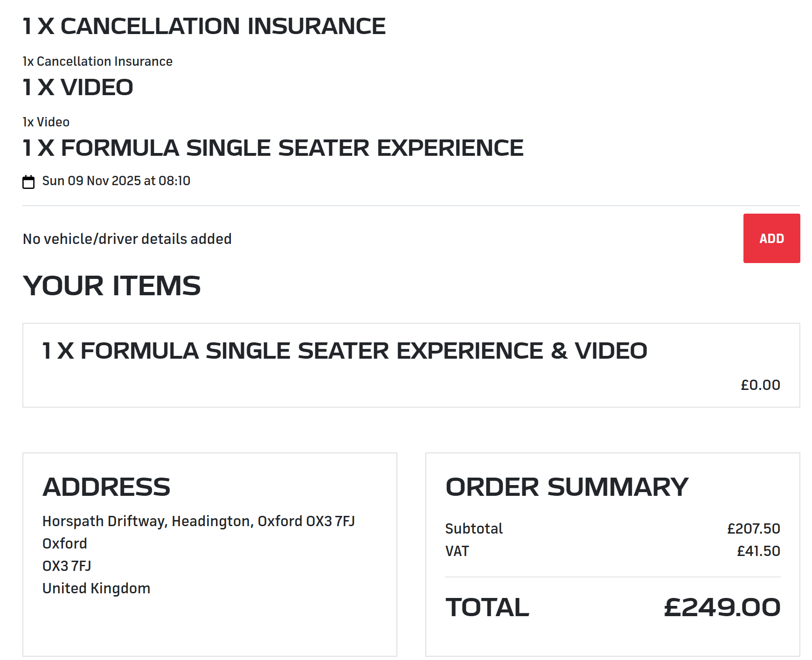Click the Sun 09 Nov 2025 date text
812x660 pixels.
coord(116,181)
